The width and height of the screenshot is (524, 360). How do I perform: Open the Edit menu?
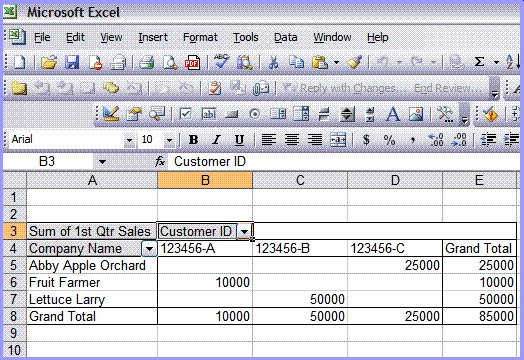[x=75, y=37]
